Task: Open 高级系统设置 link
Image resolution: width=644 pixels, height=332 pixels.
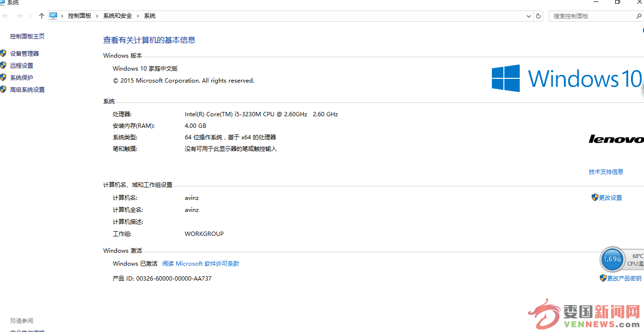Action: (27, 89)
